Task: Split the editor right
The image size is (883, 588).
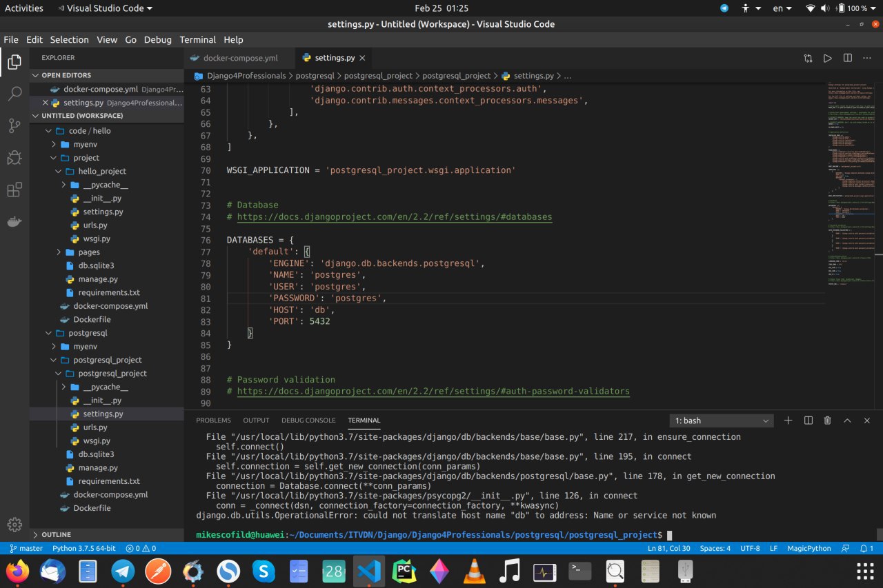Action: tap(848, 59)
